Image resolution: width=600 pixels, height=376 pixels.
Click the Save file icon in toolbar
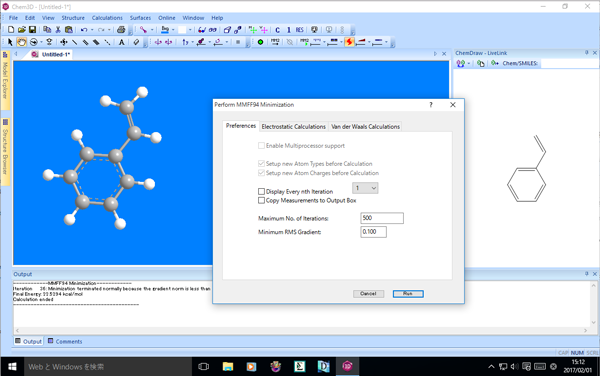pyautogui.click(x=33, y=29)
